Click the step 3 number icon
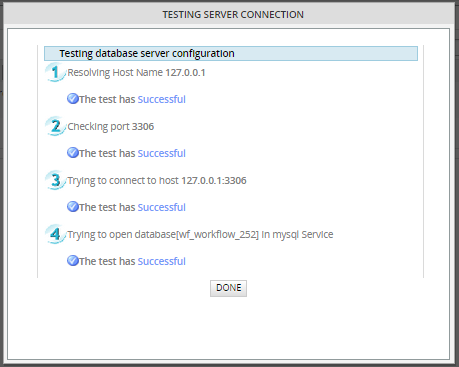This screenshot has height=367, width=459. pyautogui.click(x=55, y=180)
